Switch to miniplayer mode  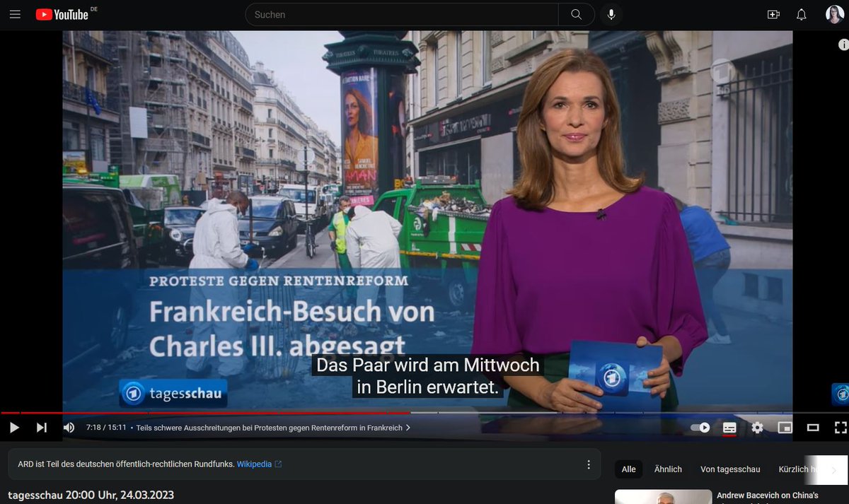(x=785, y=428)
